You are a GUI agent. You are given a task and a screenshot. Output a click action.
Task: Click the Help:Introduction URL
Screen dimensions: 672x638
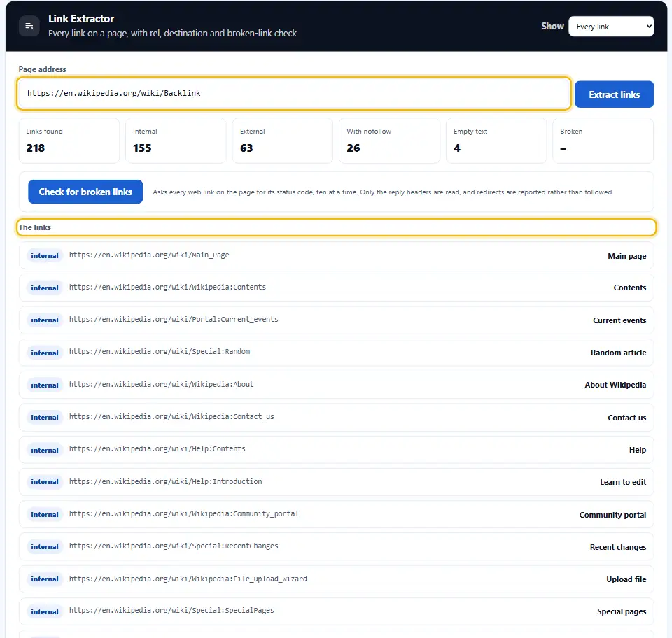pyautogui.click(x=165, y=481)
